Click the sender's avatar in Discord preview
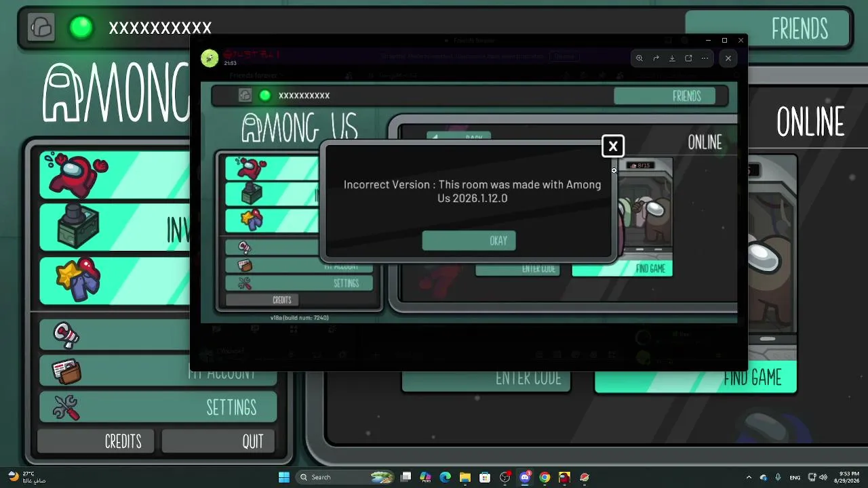 pos(210,58)
